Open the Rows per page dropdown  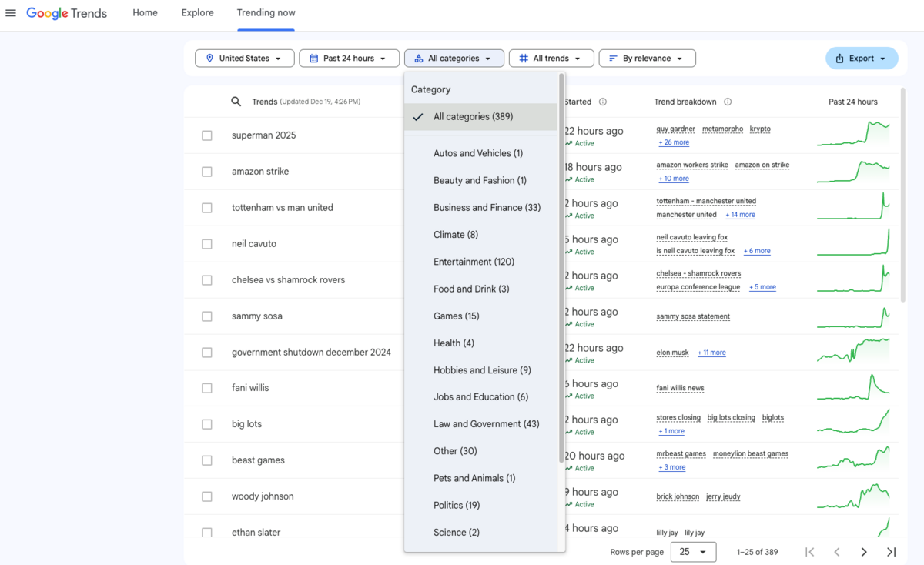(693, 552)
